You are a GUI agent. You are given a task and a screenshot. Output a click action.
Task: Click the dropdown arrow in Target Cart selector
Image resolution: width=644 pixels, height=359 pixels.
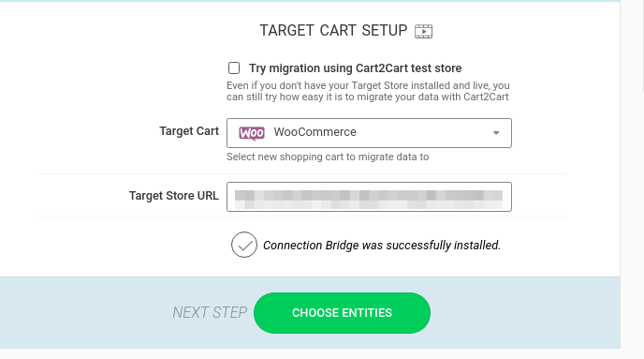pos(496,133)
